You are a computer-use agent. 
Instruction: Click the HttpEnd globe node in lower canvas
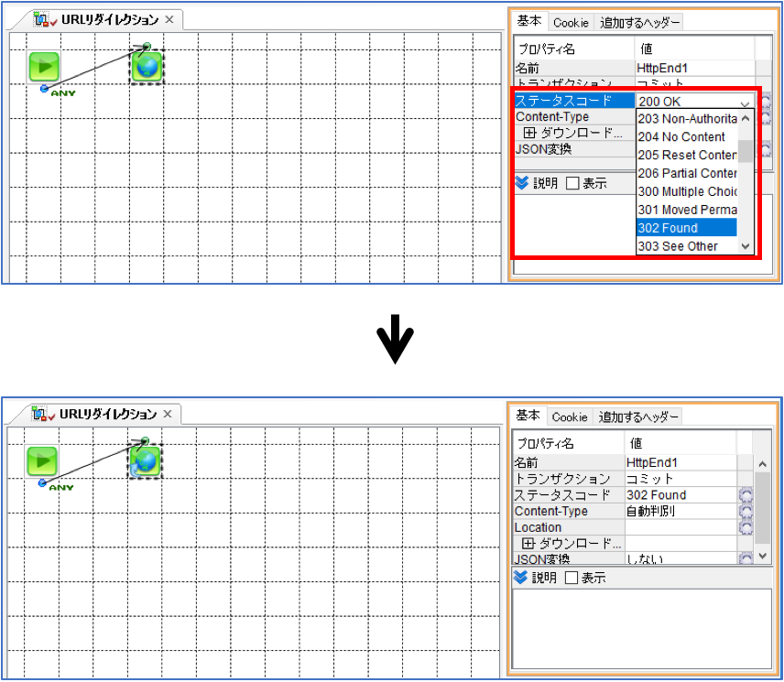click(145, 461)
